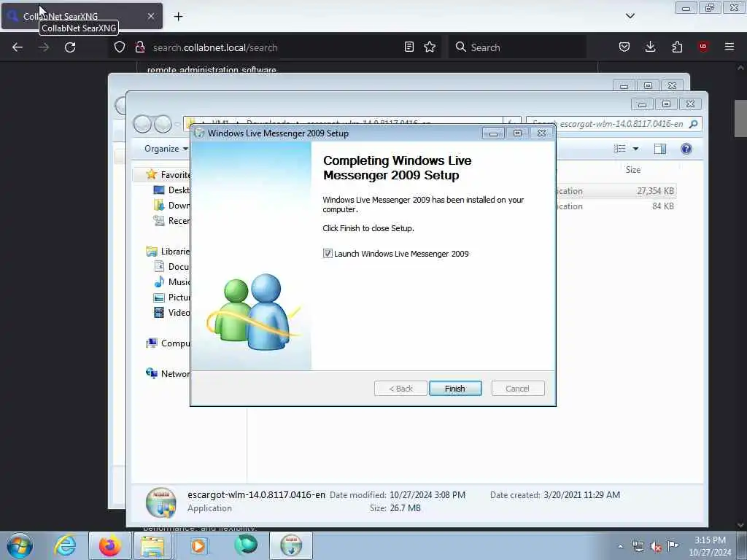This screenshot has width=747, height=560.
Task: Click Messenger setup taskbar button
Action: pyautogui.click(x=291, y=545)
